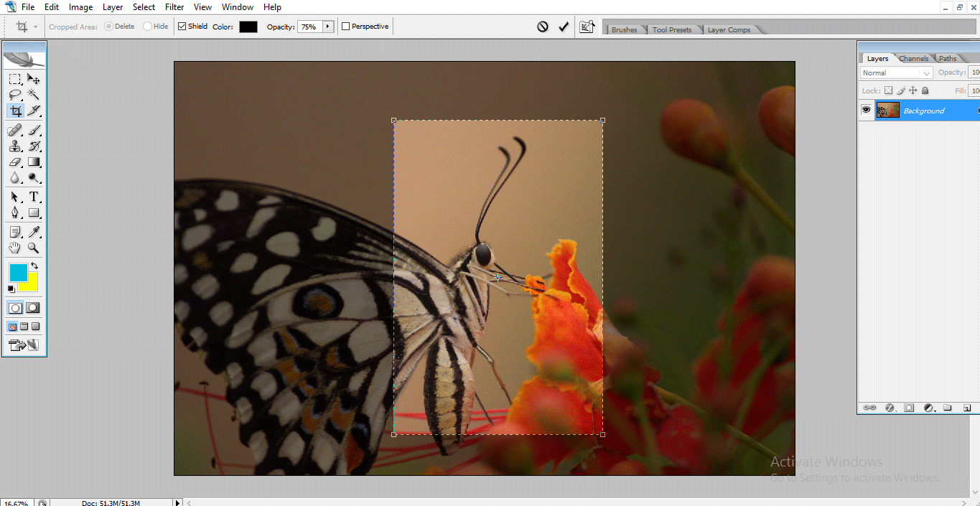
Task: Cancel the current crop operation
Action: click(543, 27)
